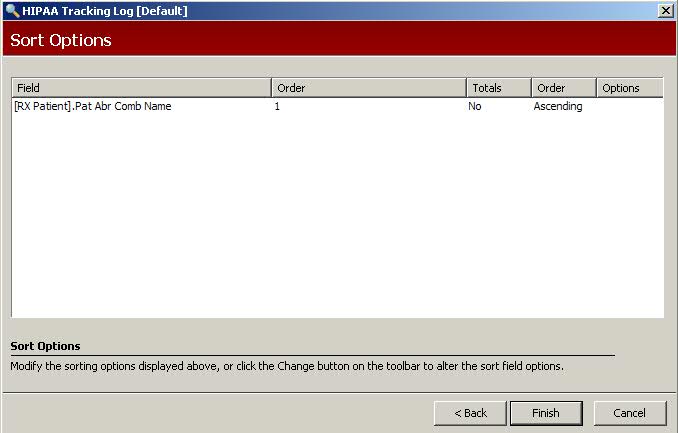678x433 pixels.
Task: Click the instruction text mentioning the Change button
Action: click(x=287, y=366)
